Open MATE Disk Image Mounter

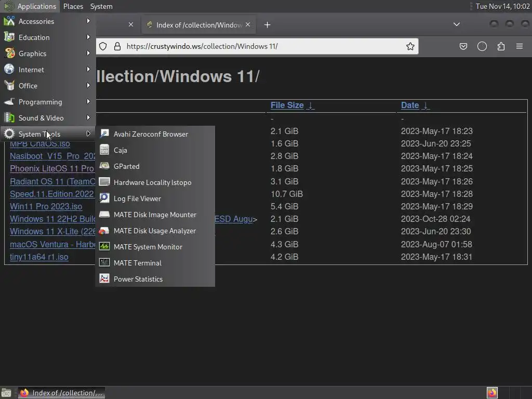155,215
